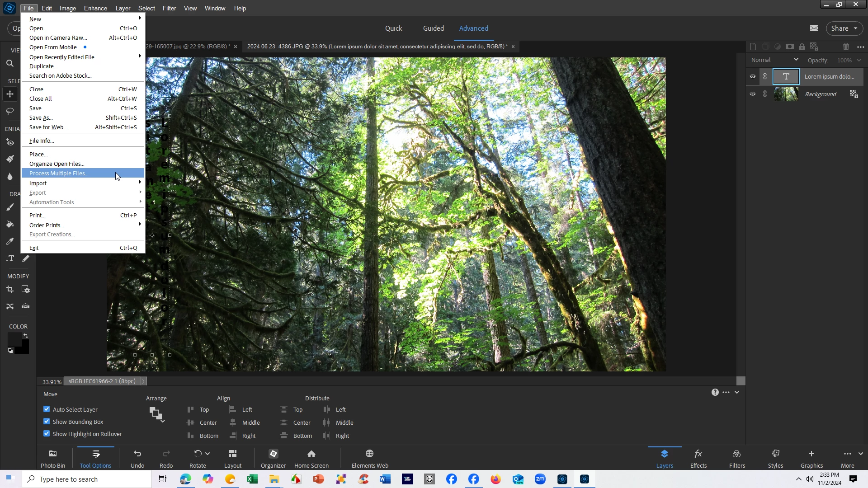Uncheck Auto Select Layer
This screenshot has width=868, height=488.
pyautogui.click(x=47, y=409)
